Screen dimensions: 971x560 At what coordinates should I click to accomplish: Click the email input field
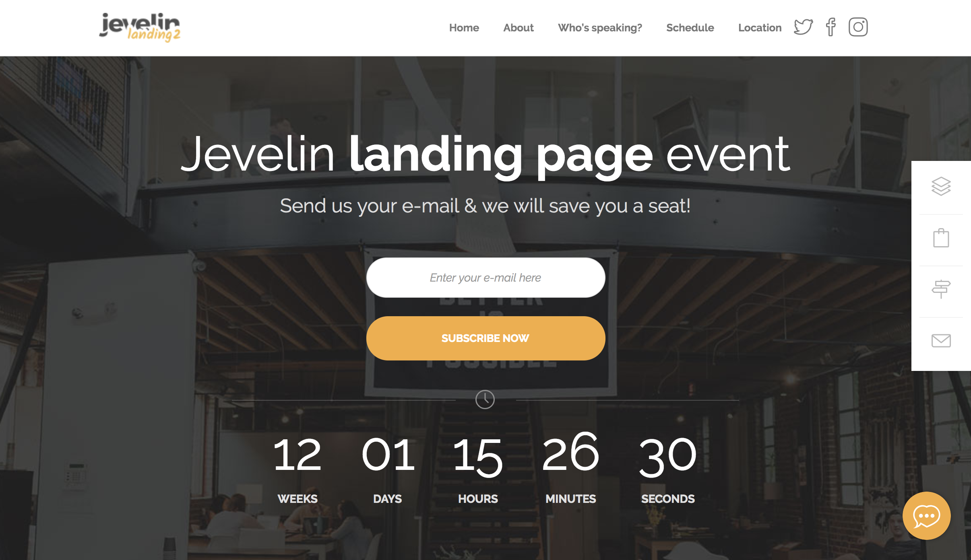click(486, 277)
